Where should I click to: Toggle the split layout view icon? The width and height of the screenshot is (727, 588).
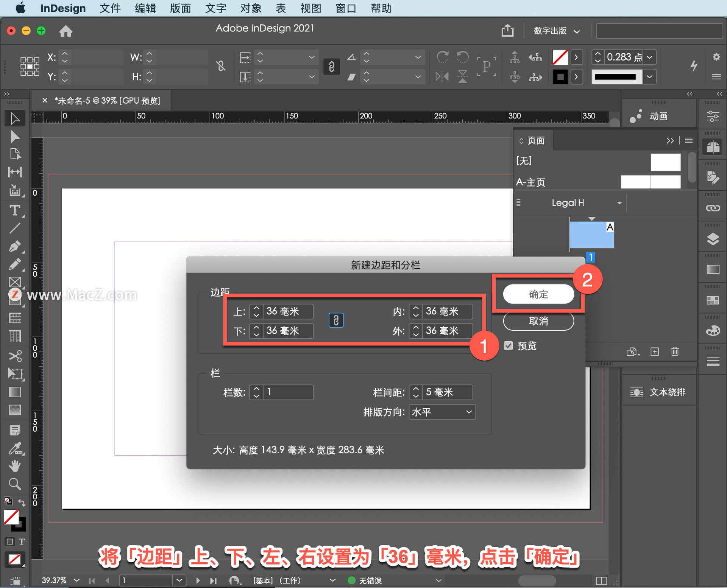coord(601,580)
